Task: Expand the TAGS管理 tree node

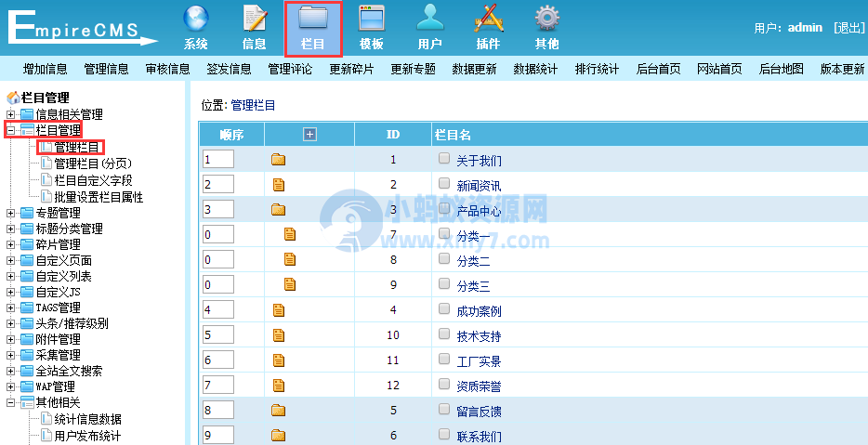Action: pyautogui.click(x=10, y=308)
